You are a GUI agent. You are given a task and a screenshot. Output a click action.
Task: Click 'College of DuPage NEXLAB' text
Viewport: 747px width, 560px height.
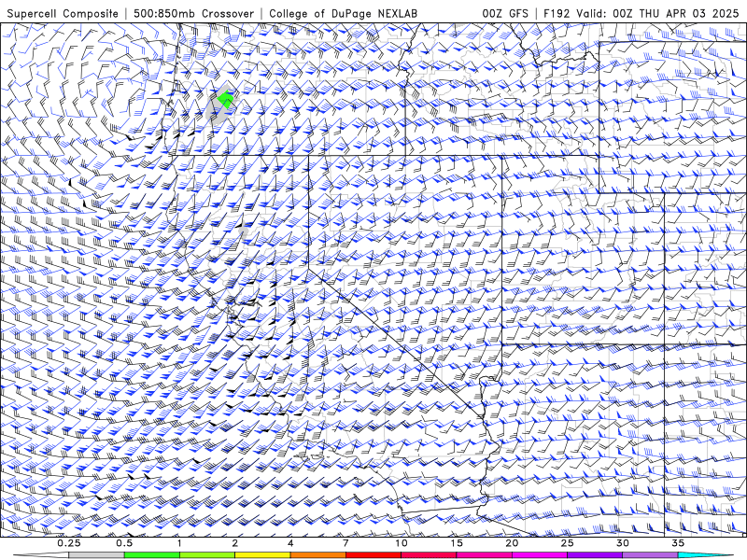tap(343, 13)
